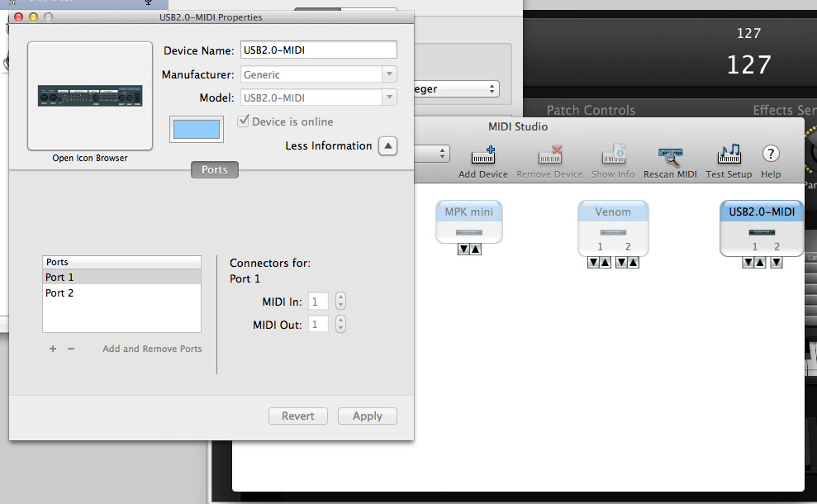Viewport: 817px width, 504px height.
Task: Click the MIDI Out stepper
Action: click(x=341, y=324)
